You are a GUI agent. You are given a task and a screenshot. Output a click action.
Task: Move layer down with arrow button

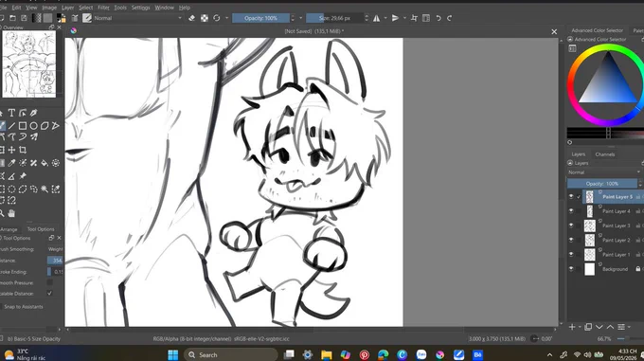599,327
